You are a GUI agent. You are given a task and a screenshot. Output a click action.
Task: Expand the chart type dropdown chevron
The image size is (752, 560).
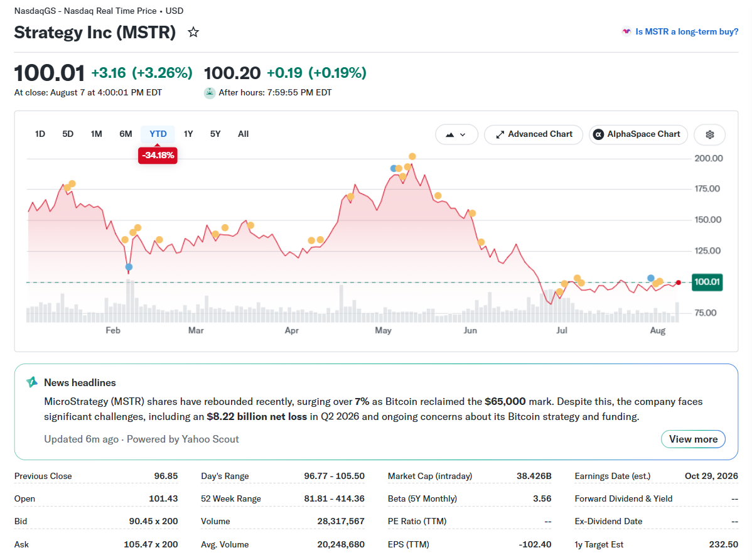[463, 135]
